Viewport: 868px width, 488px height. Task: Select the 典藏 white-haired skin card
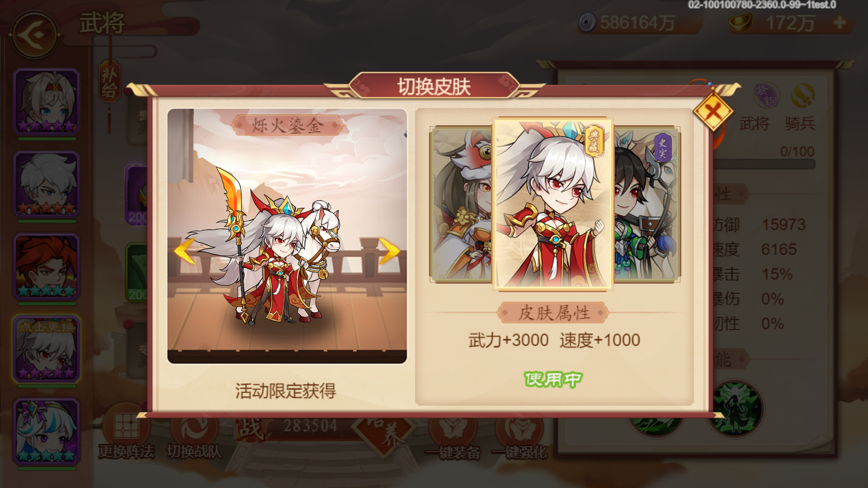tap(553, 204)
